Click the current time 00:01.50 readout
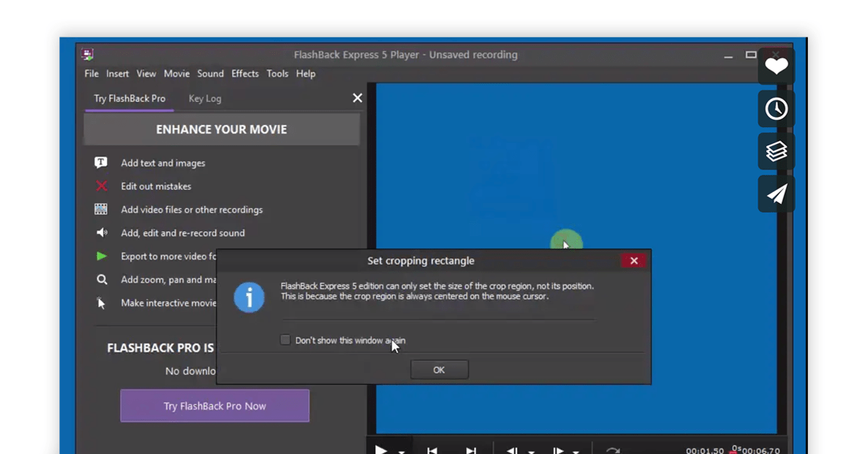868x454 pixels. point(704,450)
